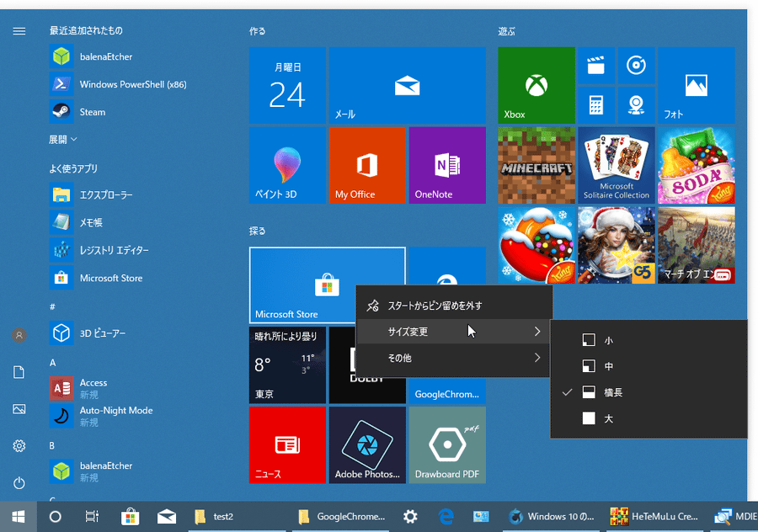The width and height of the screenshot is (758, 532).
Task: Open the ニュース news tile
Action: [288, 445]
